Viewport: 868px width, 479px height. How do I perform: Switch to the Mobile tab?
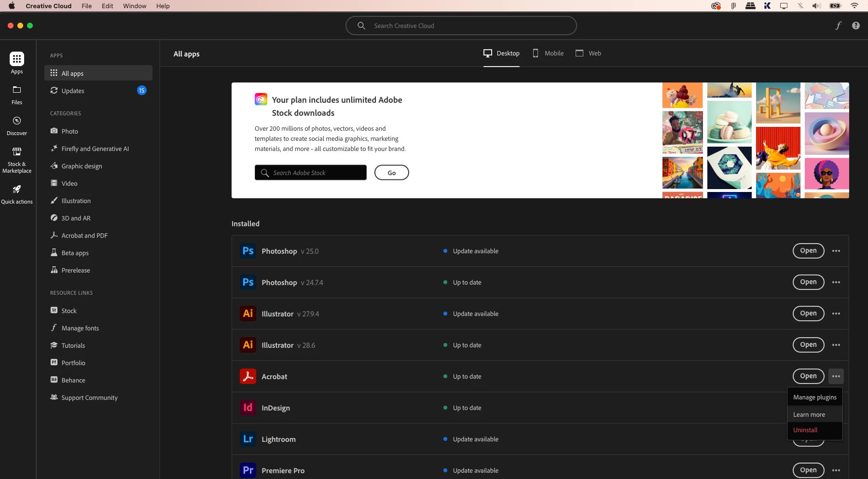pyautogui.click(x=548, y=54)
